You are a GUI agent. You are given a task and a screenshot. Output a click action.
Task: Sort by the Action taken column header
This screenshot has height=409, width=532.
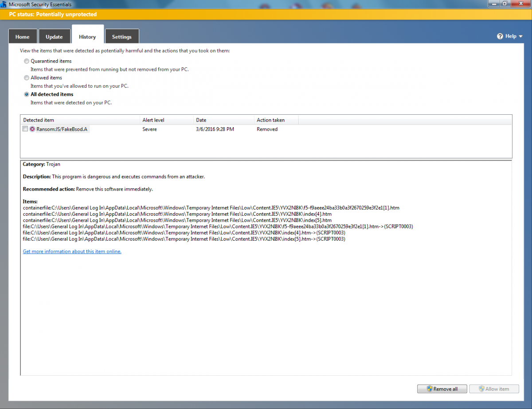tap(276, 120)
